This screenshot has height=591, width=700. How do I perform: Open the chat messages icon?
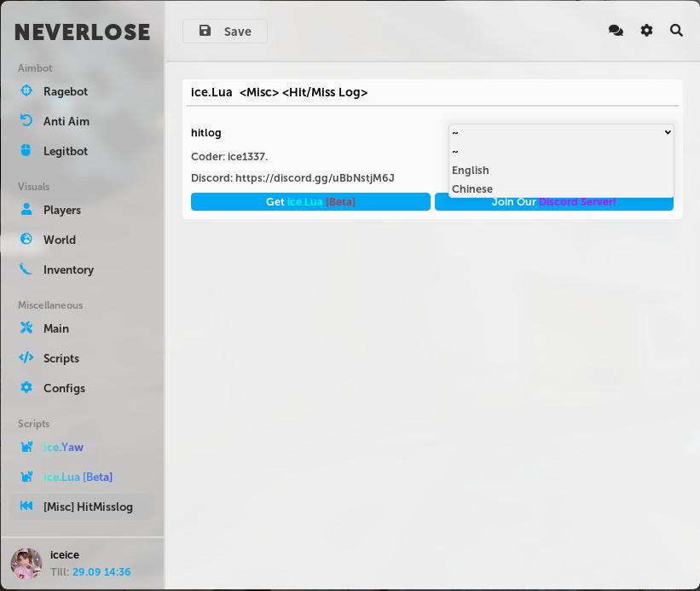(x=616, y=30)
